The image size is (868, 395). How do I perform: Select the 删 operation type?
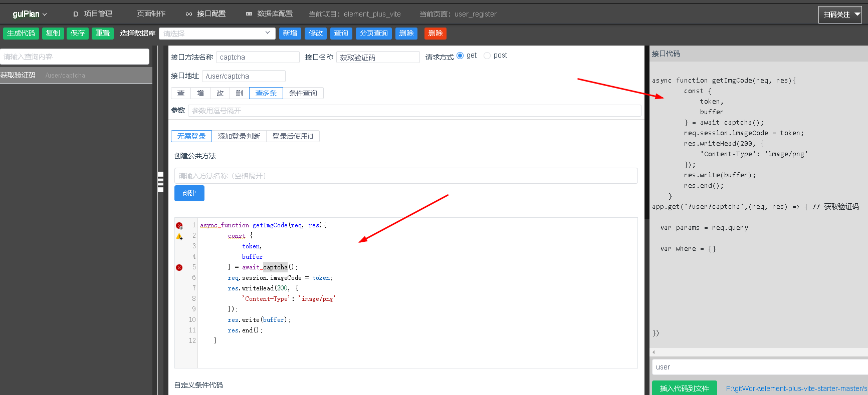pyautogui.click(x=240, y=93)
